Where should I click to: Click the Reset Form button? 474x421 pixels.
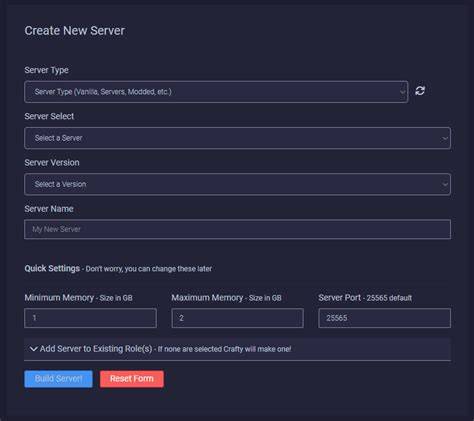click(132, 379)
